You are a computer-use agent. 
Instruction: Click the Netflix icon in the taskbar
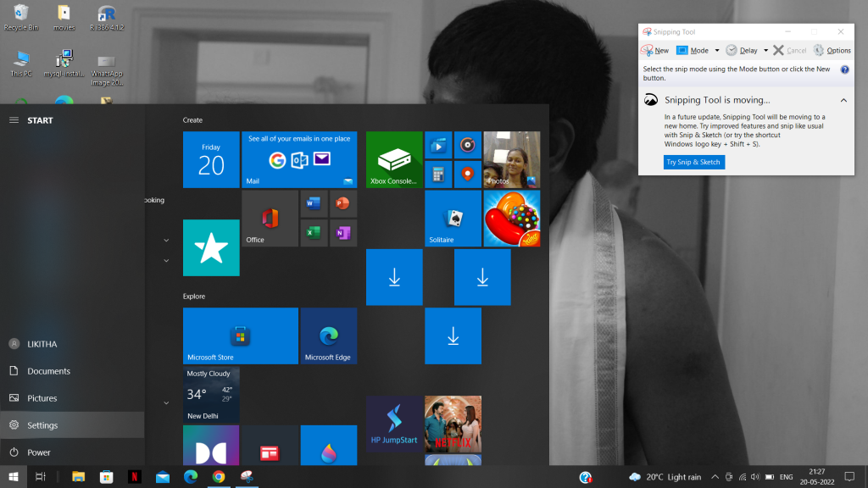pos(134,477)
